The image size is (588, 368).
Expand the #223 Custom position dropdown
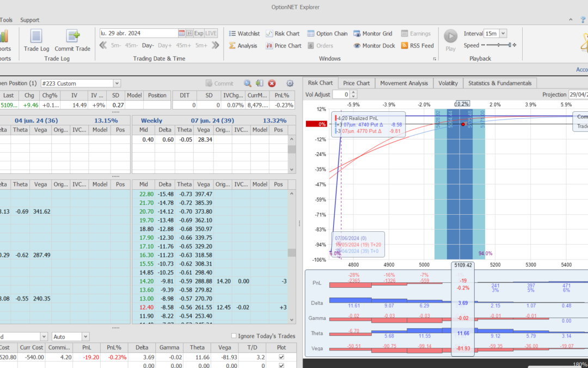[x=117, y=83]
